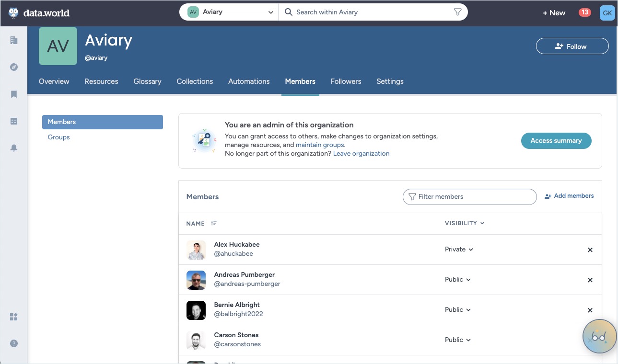Image resolution: width=618 pixels, height=364 pixels.
Task: Open the discover compass icon in sidebar
Action: click(x=14, y=67)
